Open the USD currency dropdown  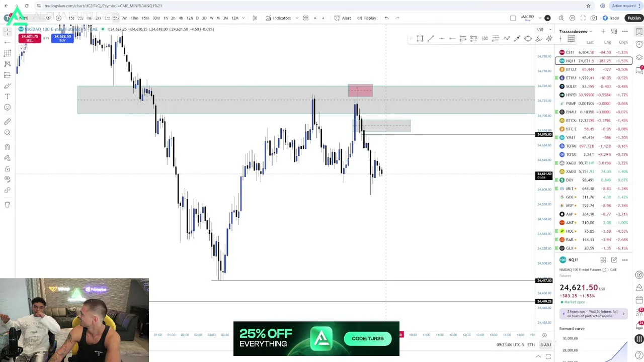pos(543,29)
